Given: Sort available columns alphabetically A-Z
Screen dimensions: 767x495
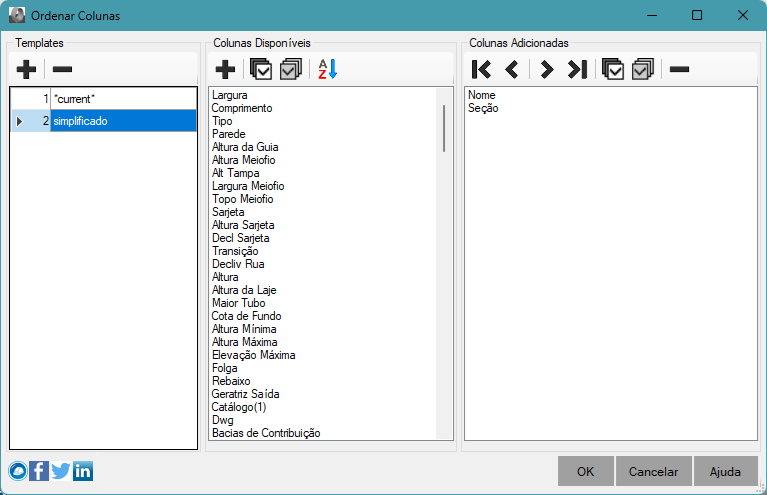Looking at the screenshot, I should pos(328,69).
